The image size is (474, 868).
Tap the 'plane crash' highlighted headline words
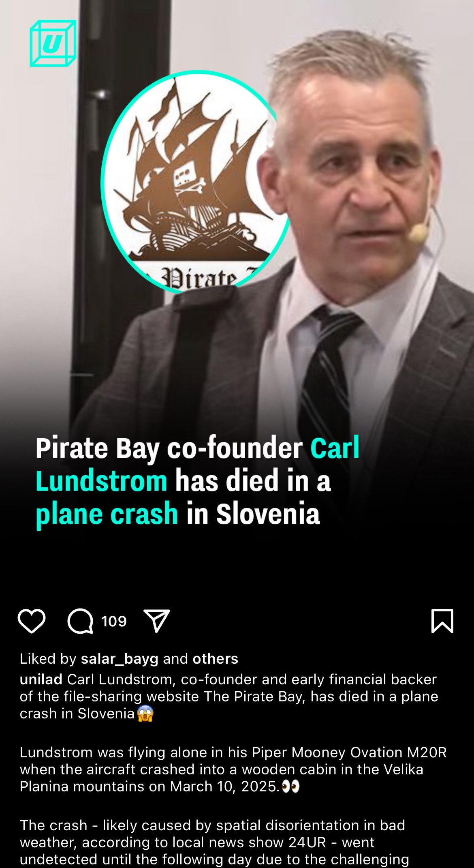click(107, 514)
